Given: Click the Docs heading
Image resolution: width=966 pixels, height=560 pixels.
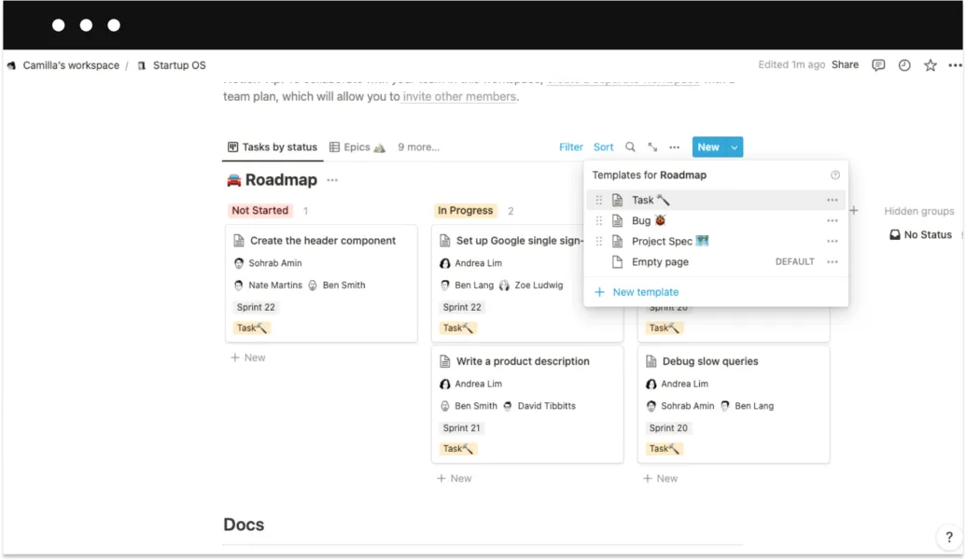Looking at the screenshot, I should (x=244, y=525).
